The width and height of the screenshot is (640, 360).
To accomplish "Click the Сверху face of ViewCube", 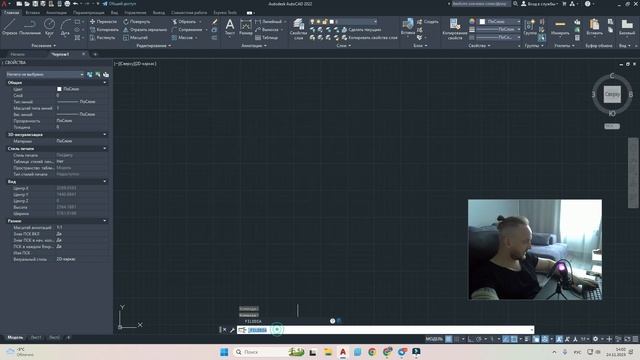I will point(612,94).
